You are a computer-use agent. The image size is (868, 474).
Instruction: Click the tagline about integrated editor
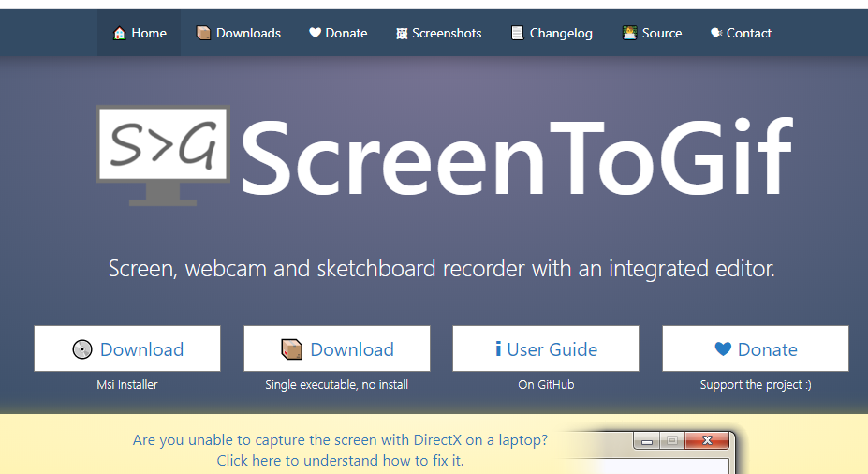tap(441, 269)
